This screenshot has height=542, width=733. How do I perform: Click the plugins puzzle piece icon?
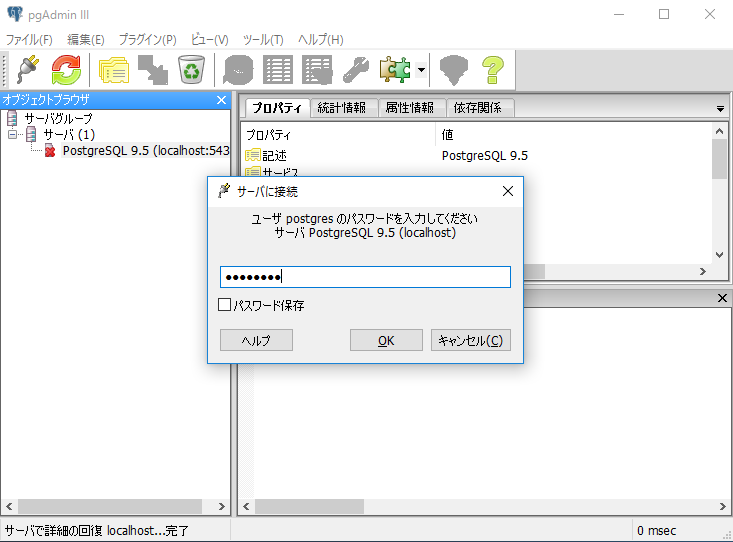tap(395, 70)
